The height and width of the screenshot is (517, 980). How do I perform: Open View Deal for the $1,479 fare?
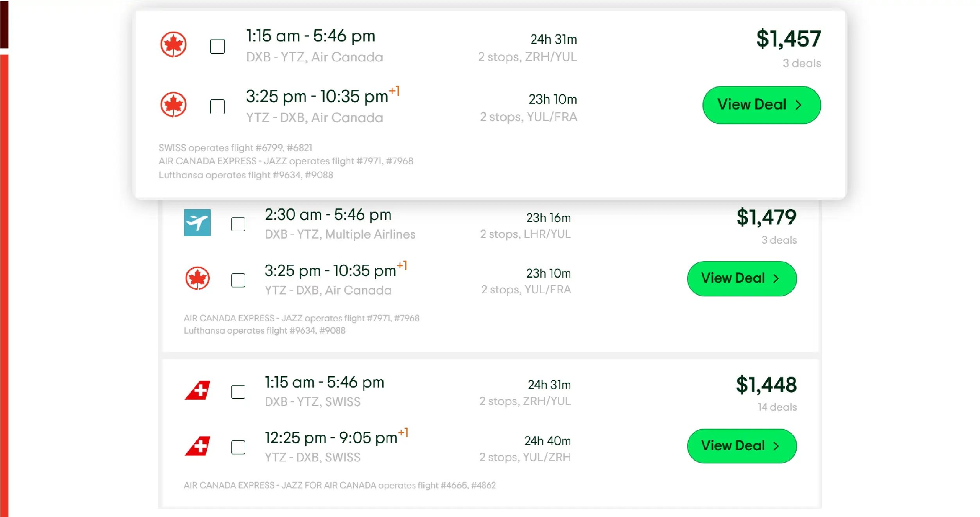742,278
